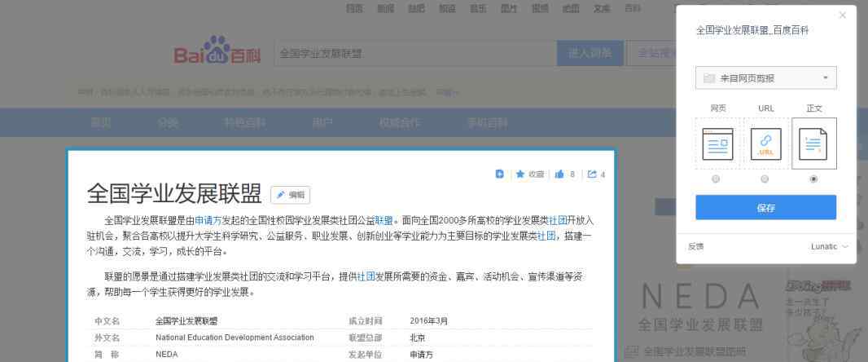The width and height of the screenshot is (868, 362).
Task: Choose the 正文 clip mode icon
Action: [813, 143]
